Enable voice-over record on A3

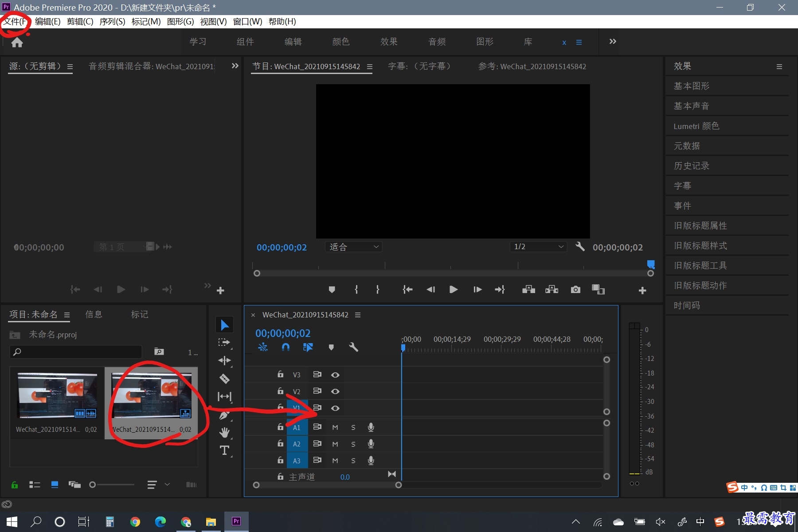coord(371,461)
